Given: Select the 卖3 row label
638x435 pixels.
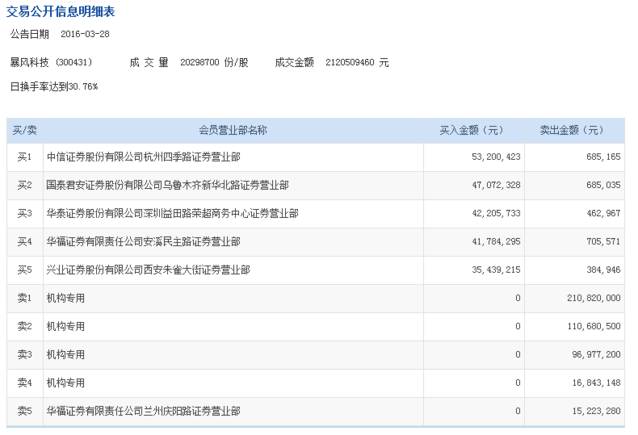Looking at the screenshot, I should tap(24, 354).
